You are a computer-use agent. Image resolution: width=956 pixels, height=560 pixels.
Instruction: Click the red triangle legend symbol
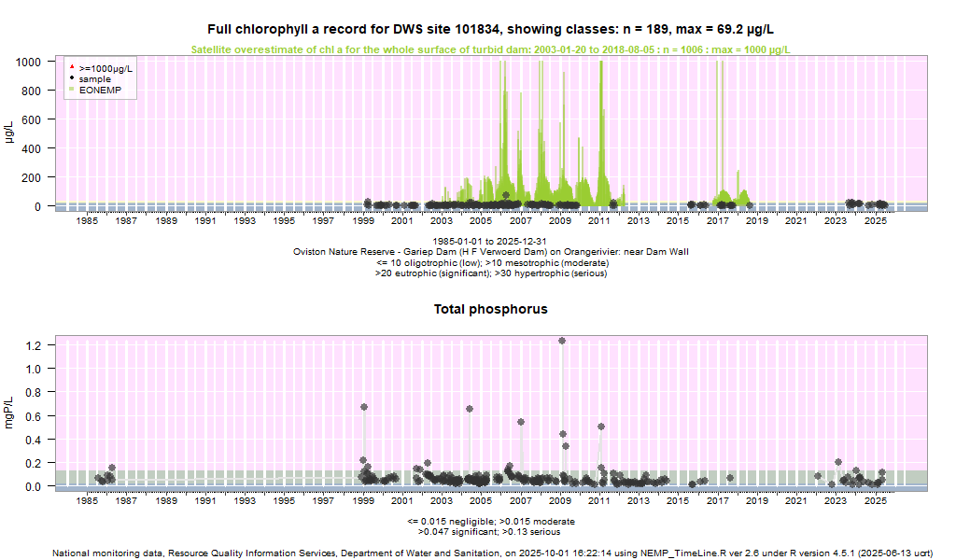coord(71,69)
